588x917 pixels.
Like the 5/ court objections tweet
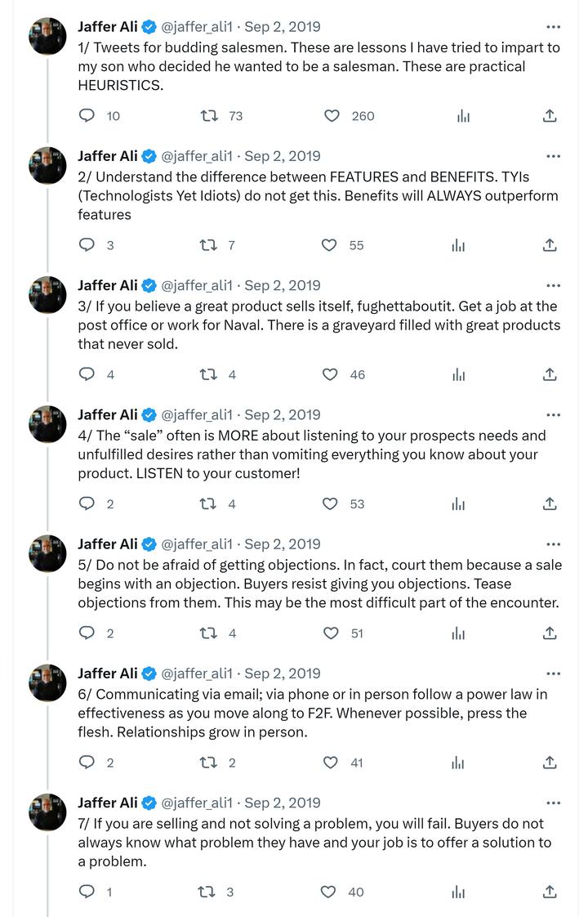point(330,633)
